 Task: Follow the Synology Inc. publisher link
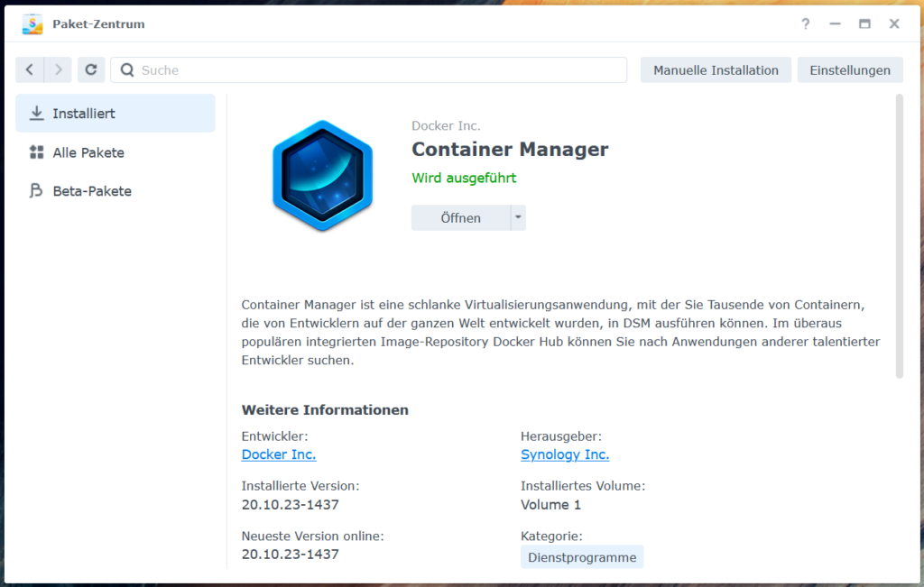[565, 454]
